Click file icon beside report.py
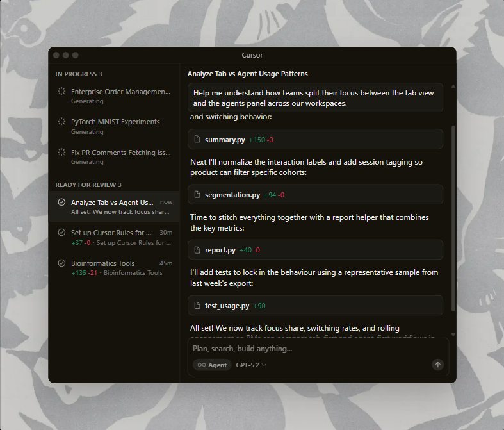The width and height of the screenshot is (504, 430). [197, 250]
